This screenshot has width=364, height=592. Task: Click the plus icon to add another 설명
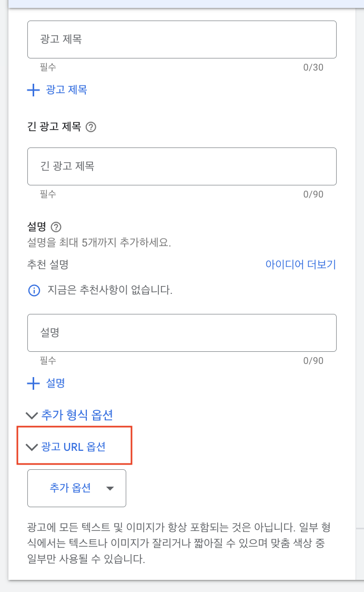(33, 383)
